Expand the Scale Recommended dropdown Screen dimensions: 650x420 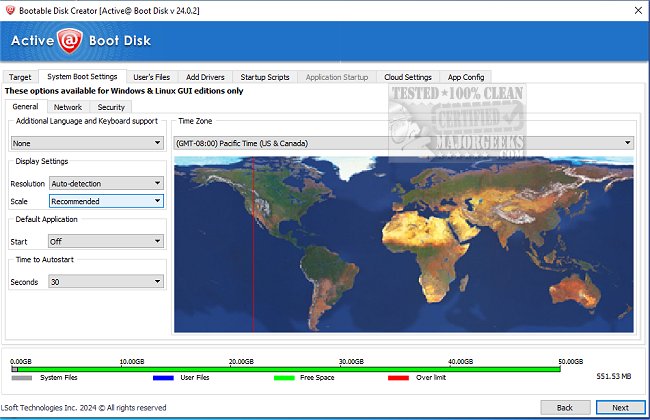(x=106, y=201)
